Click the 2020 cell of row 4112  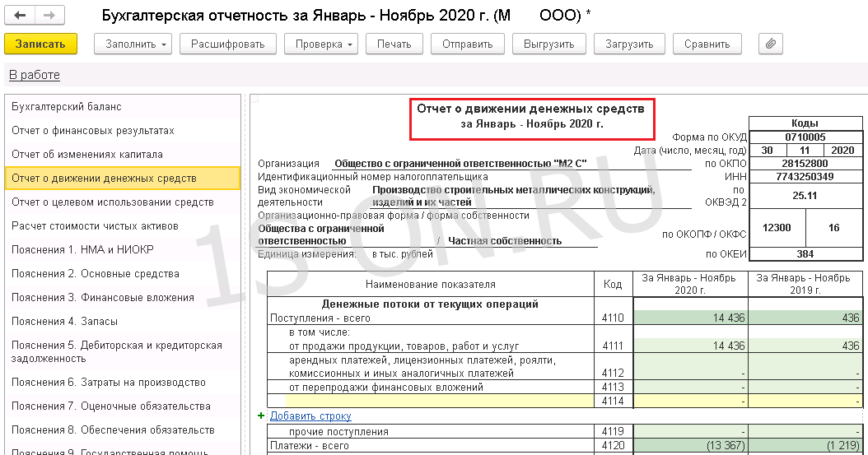(x=690, y=366)
